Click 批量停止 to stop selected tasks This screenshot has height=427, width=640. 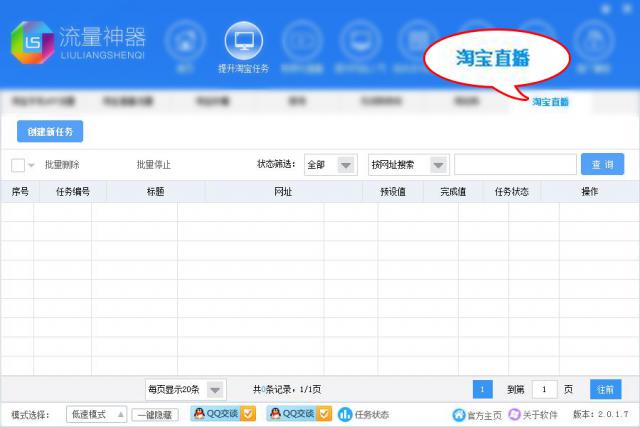point(153,165)
